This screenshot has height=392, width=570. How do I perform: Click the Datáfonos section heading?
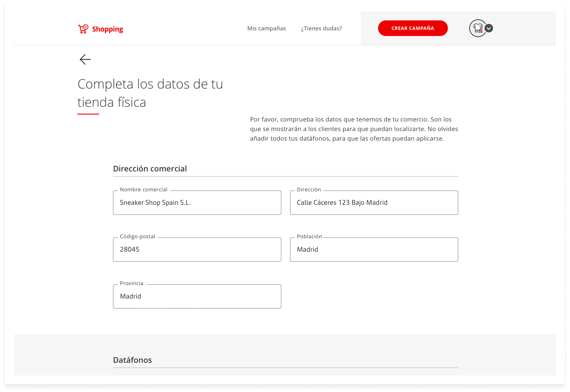pos(132,360)
